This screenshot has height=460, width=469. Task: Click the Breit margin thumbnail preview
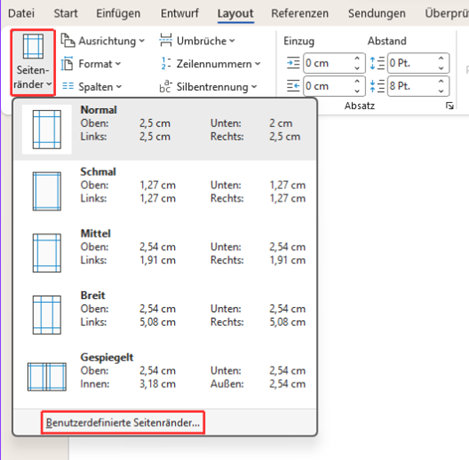pyautogui.click(x=47, y=315)
